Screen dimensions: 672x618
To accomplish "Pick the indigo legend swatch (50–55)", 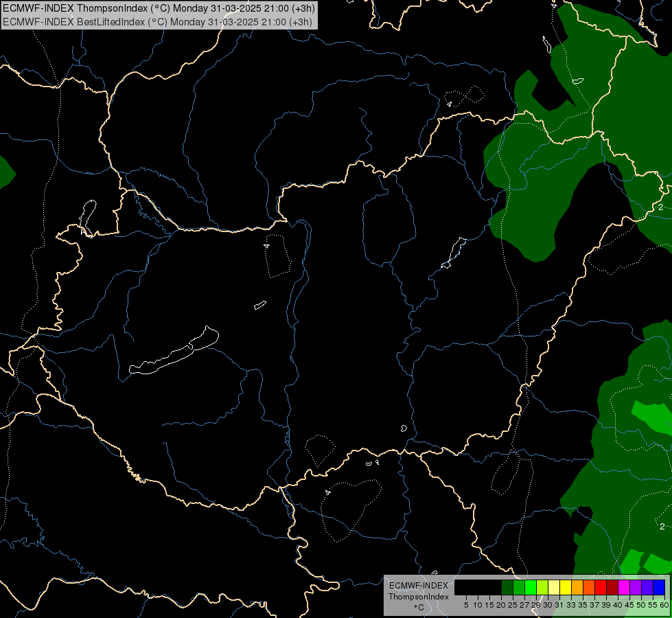I will tap(647, 587).
